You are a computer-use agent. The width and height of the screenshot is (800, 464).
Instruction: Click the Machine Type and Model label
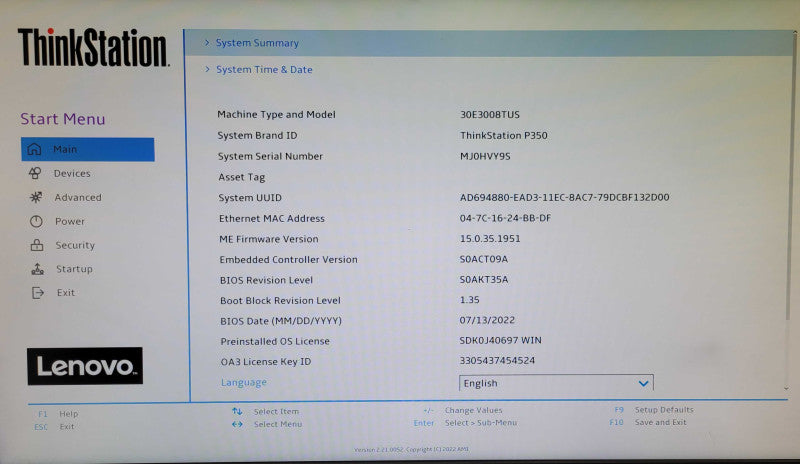pos(277,114)
